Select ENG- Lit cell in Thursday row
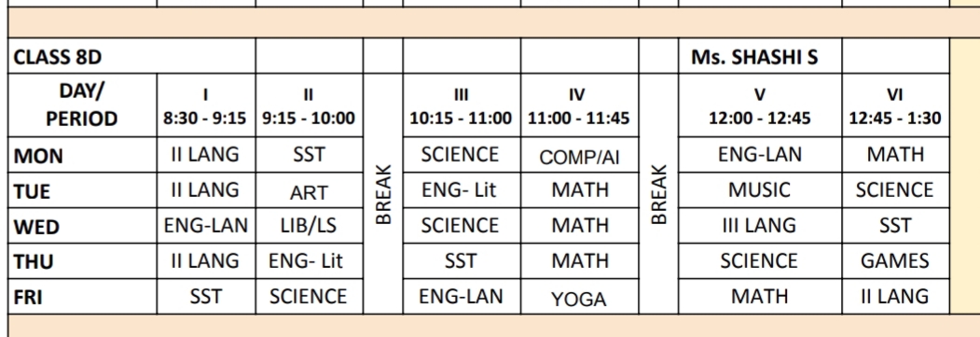Screen dimensions: 980x337 point(309,260)
